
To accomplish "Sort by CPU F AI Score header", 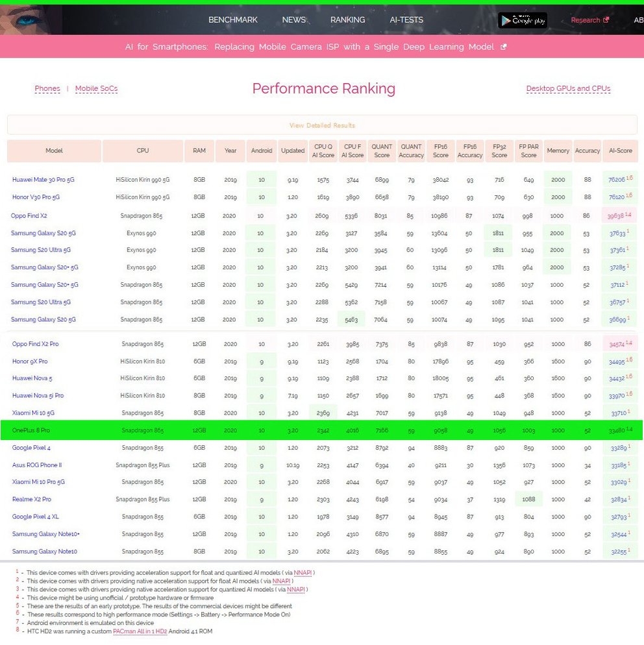I will (353, 151).
